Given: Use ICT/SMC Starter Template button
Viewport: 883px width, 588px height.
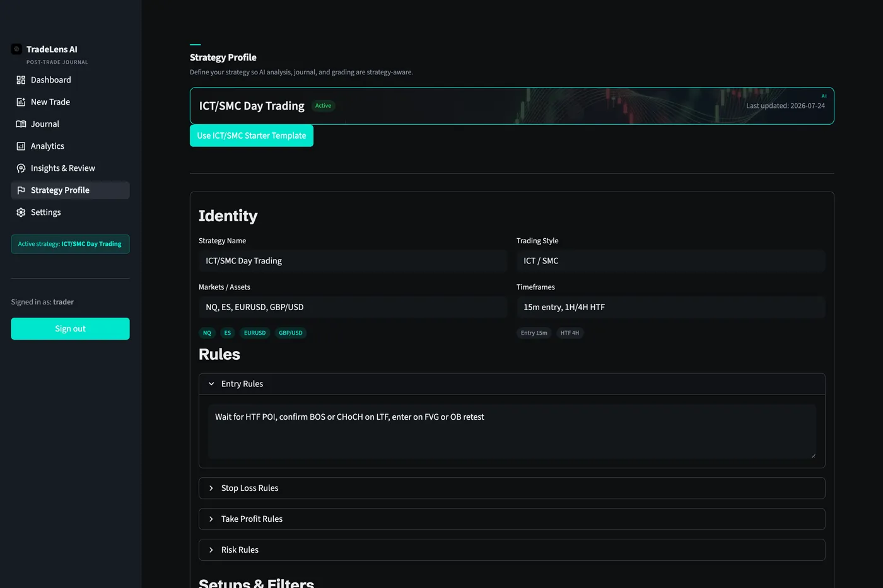Looking at the screenshot, I should 252,135.
